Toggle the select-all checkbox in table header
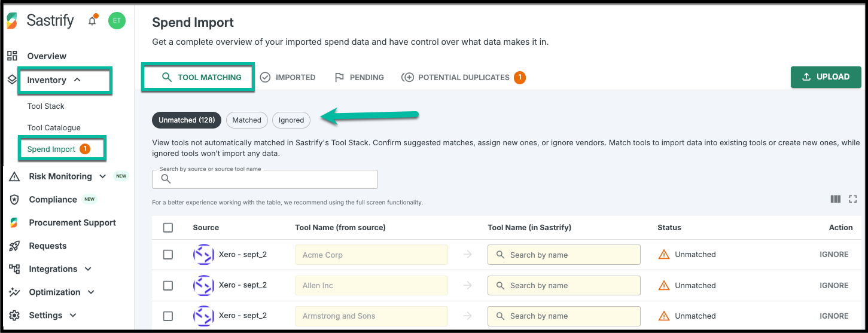The image size is (868, 333). (168, 227)
